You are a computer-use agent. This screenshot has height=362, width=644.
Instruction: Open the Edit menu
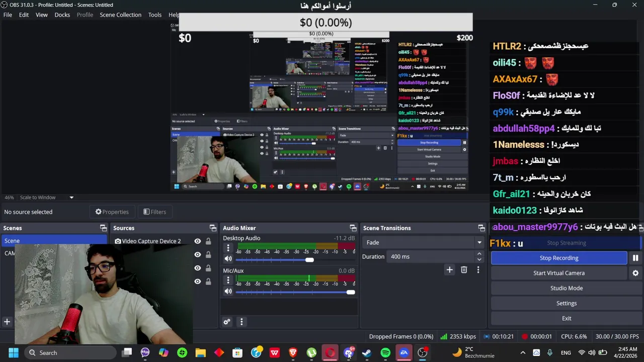point(24,15)
